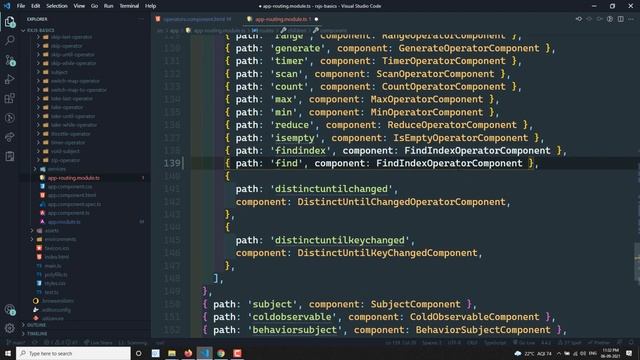Screen dimensions: 640x360
Task: Click the Windows taskbar search box
Action: tap(73, 353)
